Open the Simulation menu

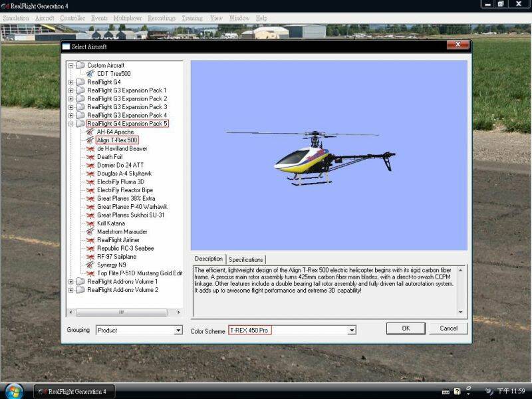16,19
